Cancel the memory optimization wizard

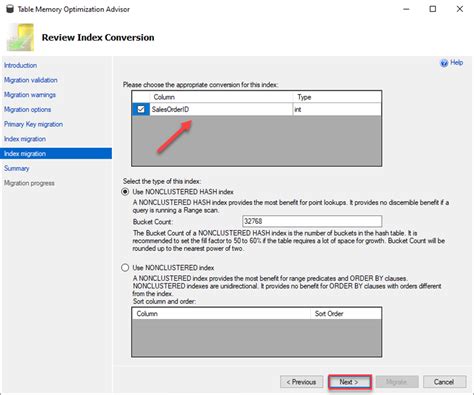[x=444, y=382]
